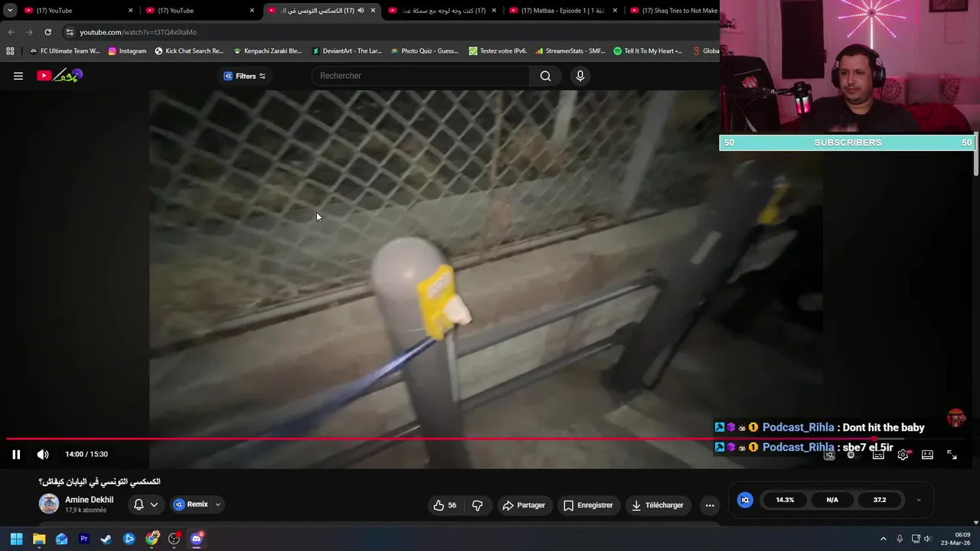Open the more actions three-dot menu
The image size is (980, 551).
tap(710, 505)
